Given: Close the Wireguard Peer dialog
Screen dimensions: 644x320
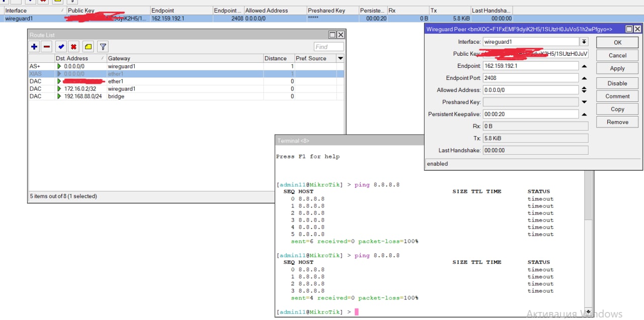Looking at the screenshot, I should [637, 29].
